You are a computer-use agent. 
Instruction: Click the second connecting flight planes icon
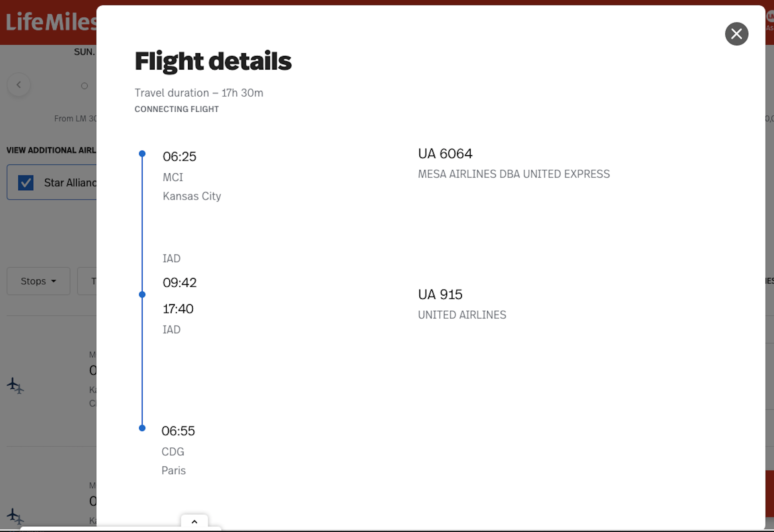coord(16,516)
